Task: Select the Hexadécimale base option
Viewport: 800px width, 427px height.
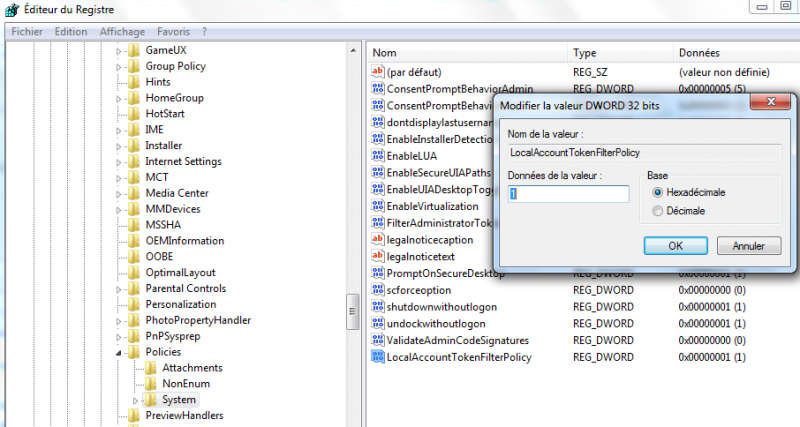Action: point(657,192)
